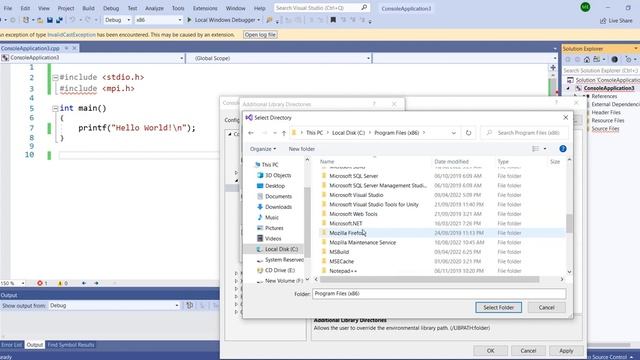640x360 pixels.
Task: Click the change view layout icon
Action: pos(536,149)
